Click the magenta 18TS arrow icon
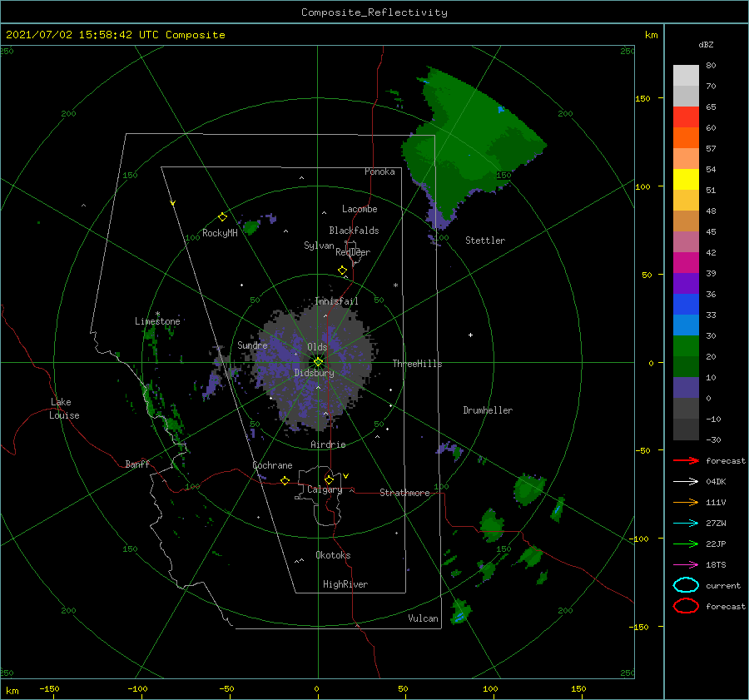The width and height of the screenshot is (749, 700). coord(686,565)
